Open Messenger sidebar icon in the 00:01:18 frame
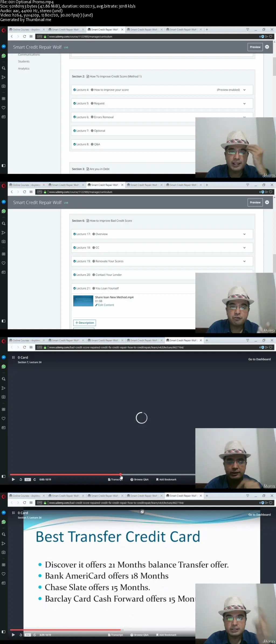Image resolution: width=276 pixels, height=644 pixels. pos(4,357)
